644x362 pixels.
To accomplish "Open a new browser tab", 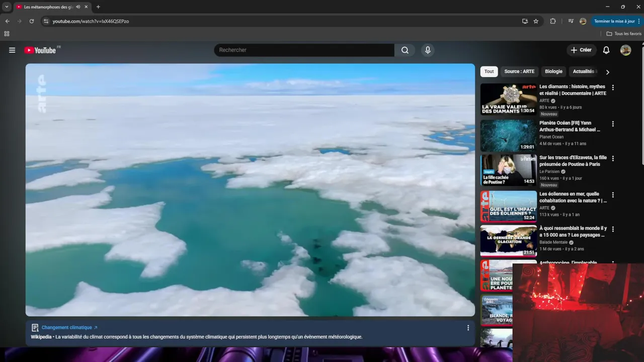I will [98, 7].
